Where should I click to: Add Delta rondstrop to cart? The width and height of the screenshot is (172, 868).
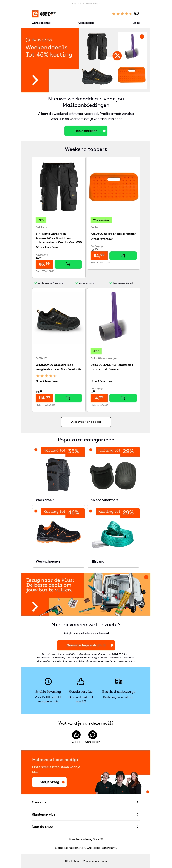click(x=123, y=398)
